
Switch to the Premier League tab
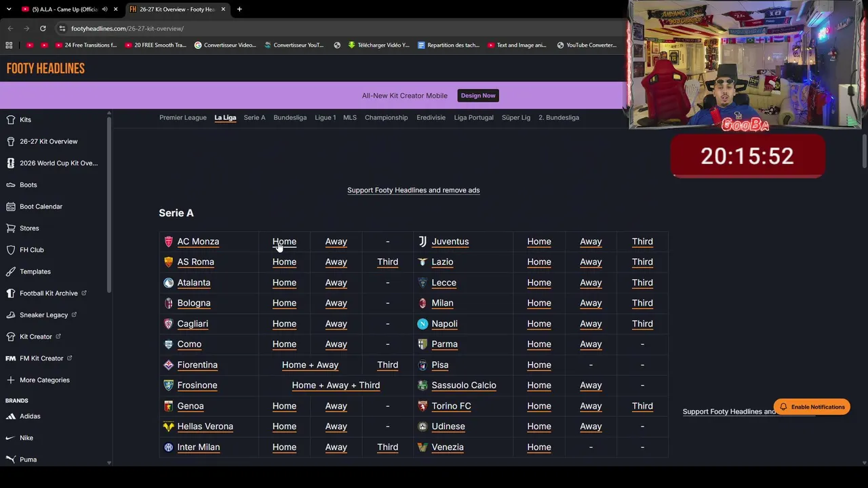183,118
